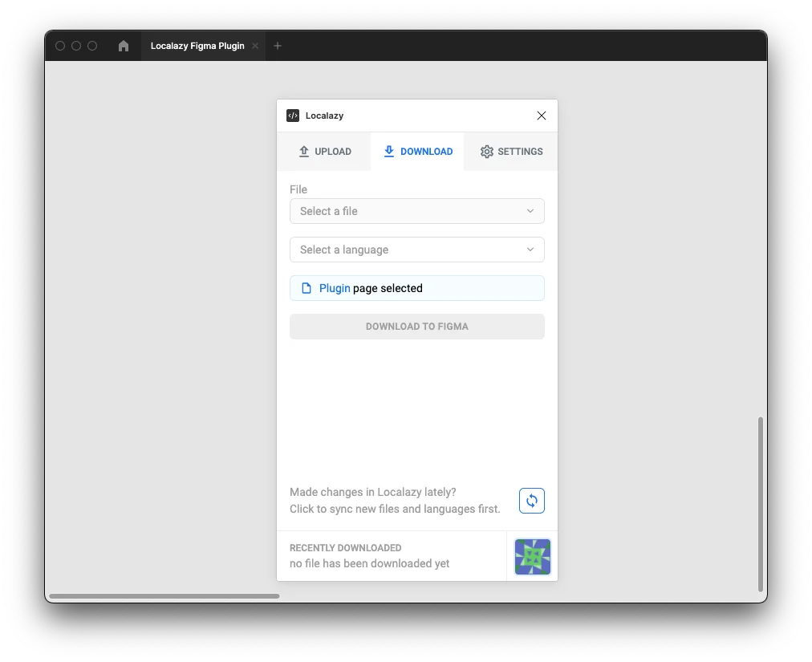Screen dimensions: 812x662
Task: Open the 'Select a file' dropdown
Action: pyautogui.click(x=416, y=211)
